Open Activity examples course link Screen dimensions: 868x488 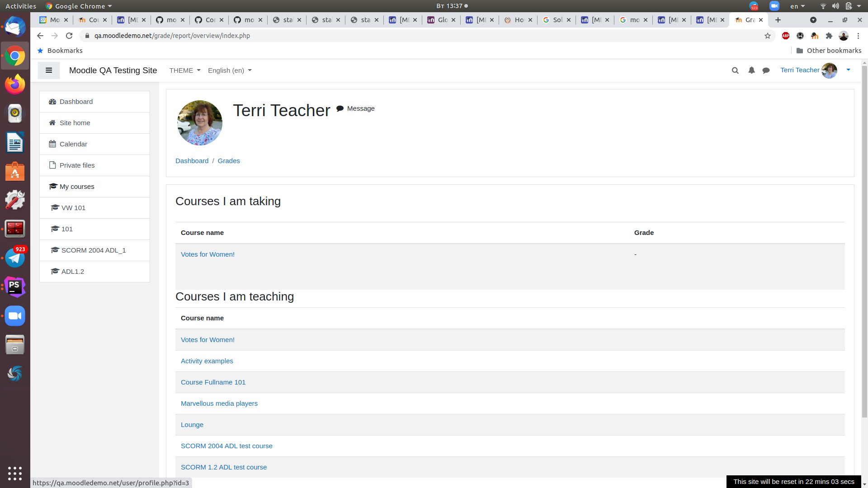tap(207, 361)
